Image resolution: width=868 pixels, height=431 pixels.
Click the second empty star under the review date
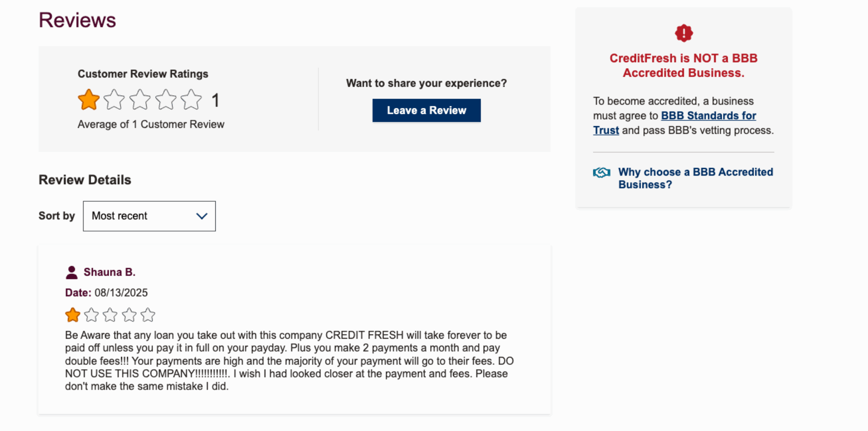click(91, 315)
